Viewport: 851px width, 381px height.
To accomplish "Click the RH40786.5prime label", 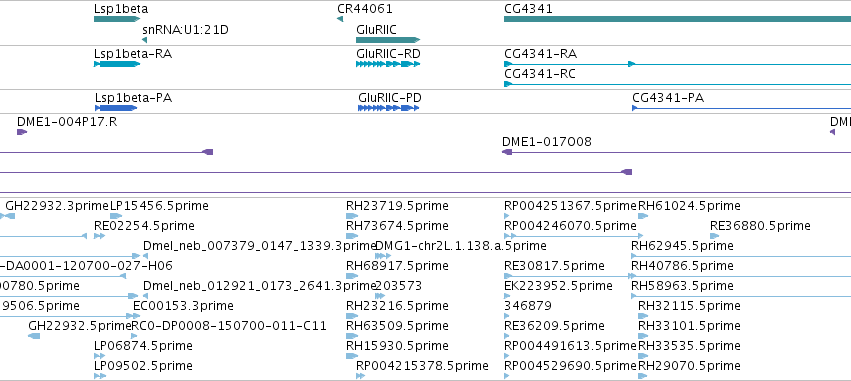I will coord(682,266).
